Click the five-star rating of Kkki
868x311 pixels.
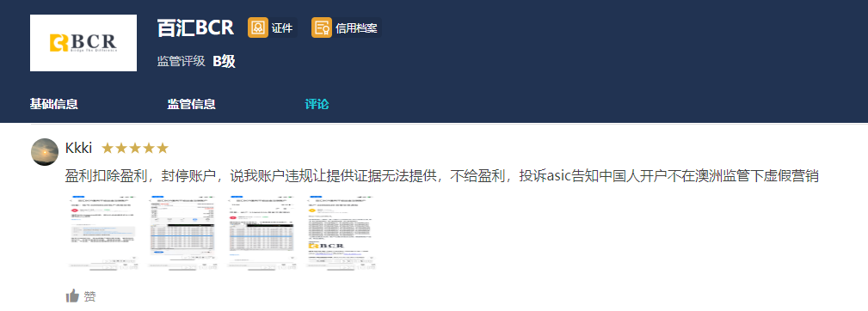click(x=135, y=148)
